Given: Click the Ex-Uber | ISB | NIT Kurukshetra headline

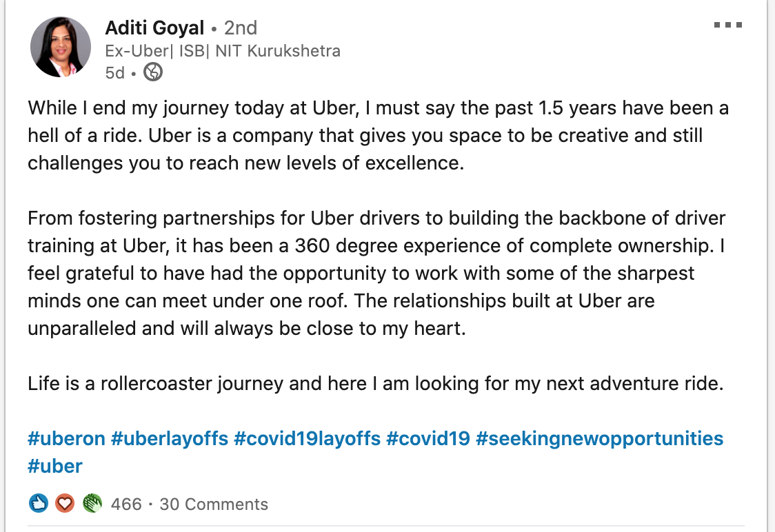Looking at the screenshot, I should click(223, 51).
